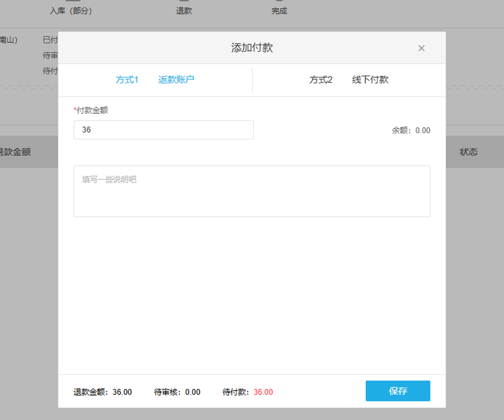Switch to 方式1 返款账户 tab
Image resolution: width=504 pixels, height=420 pixels.
155,80
